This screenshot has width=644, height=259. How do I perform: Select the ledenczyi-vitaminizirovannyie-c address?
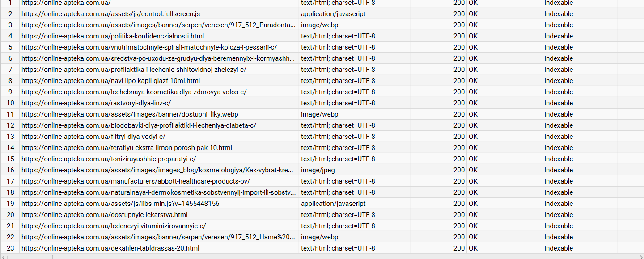pos(114,226)
